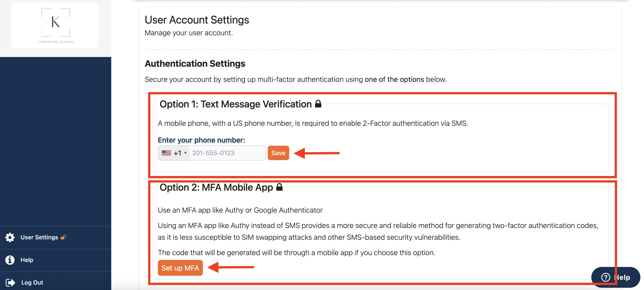
Task: Click the User Settings gear icon
Action: click(x=10, y=237)
